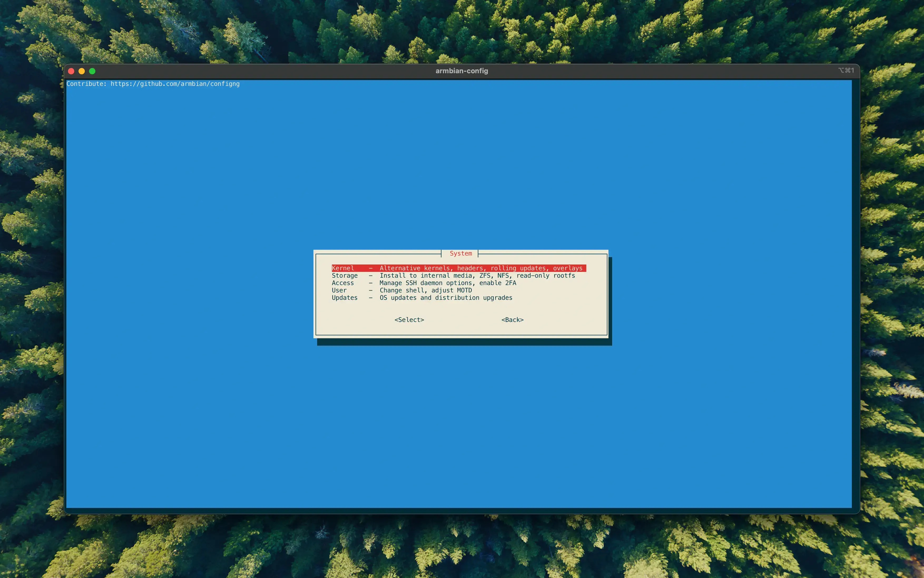This screenshot has width=924, height=578.
Task: Open the Storage configuration option
Action: [x=344, y=275]
